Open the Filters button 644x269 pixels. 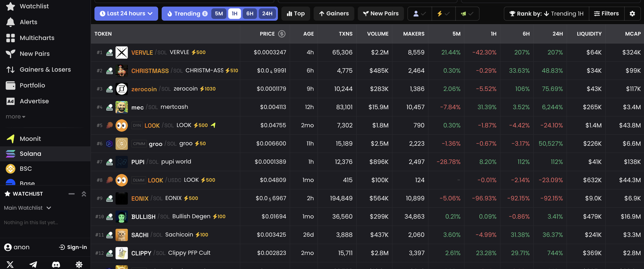tap(606, 14)
